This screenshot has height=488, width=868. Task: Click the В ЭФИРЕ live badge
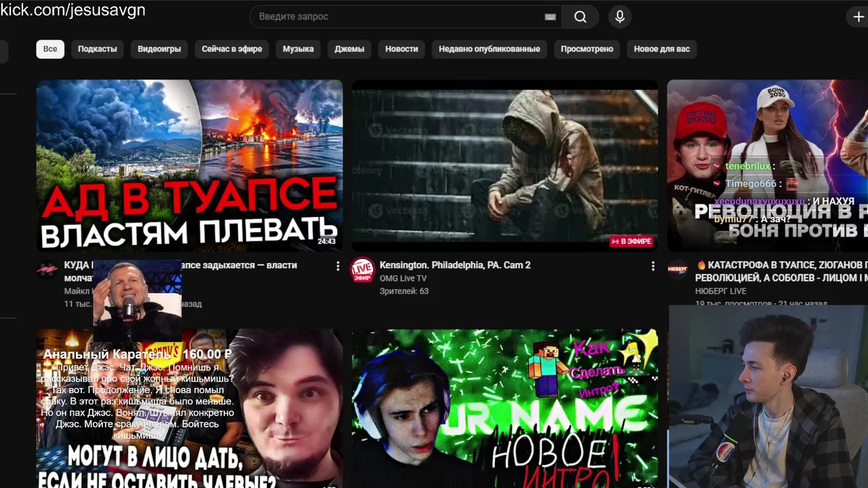click(x=631, y=241)
